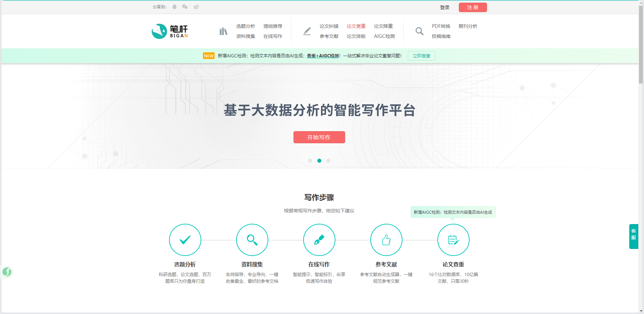
Task: Open the 客服 side tab
Action: coord(633,236)
